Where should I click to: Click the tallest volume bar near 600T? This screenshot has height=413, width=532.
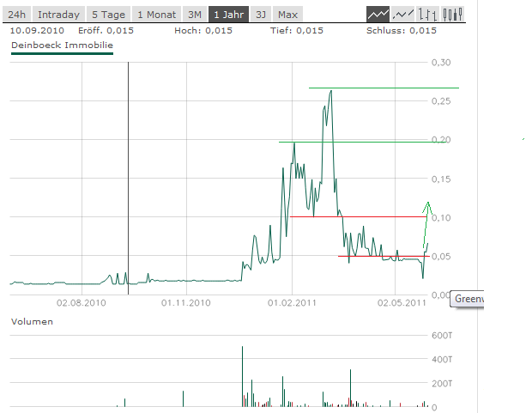242,376
